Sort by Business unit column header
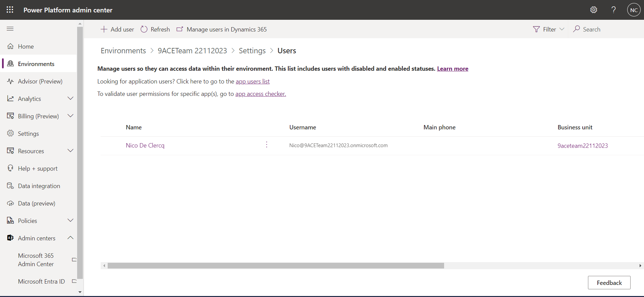This screenshot has width=644, height=297. 575,127
